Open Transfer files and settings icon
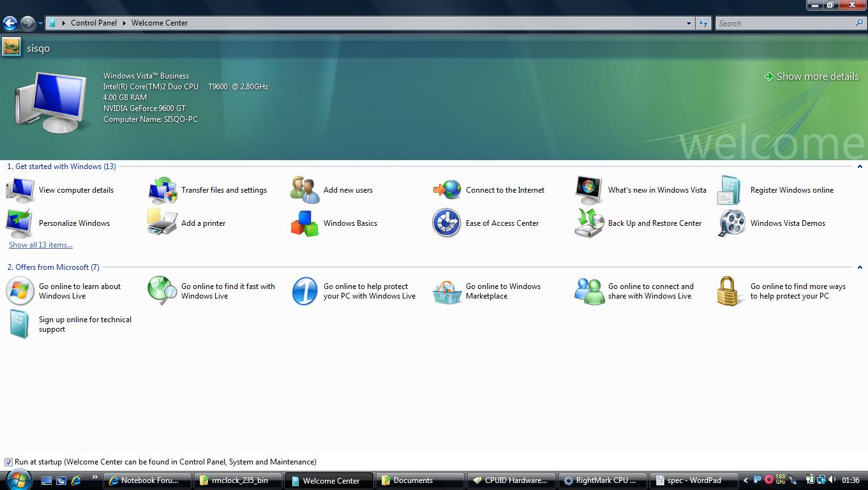This screenshot has width=868, height=490. pos(163,190)
